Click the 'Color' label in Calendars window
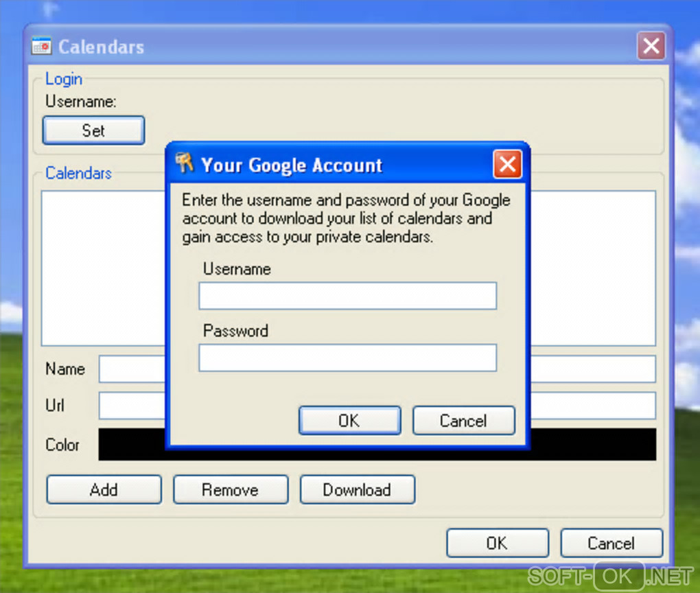700x593 pixels. (x=62, y=445)
